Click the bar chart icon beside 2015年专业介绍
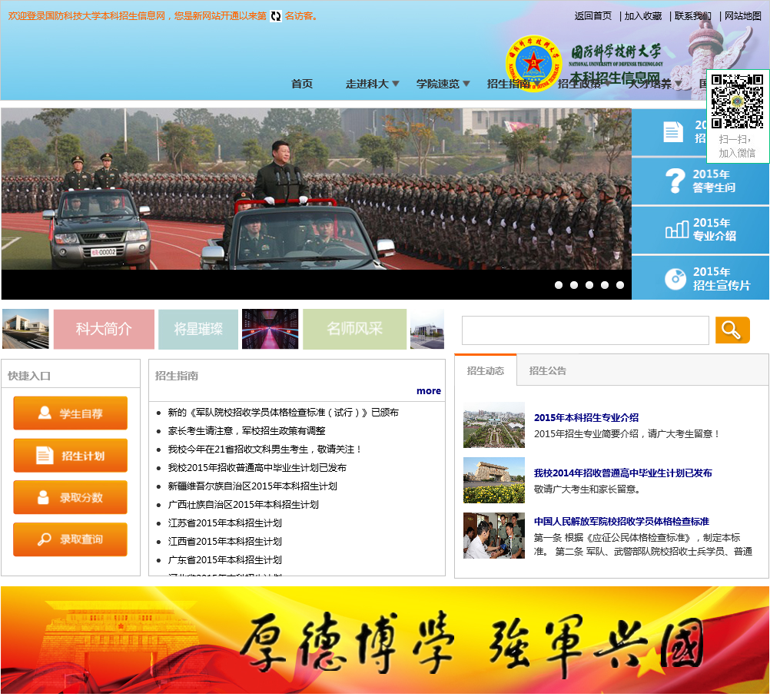770x700 pixels. (x=677, y=229)
